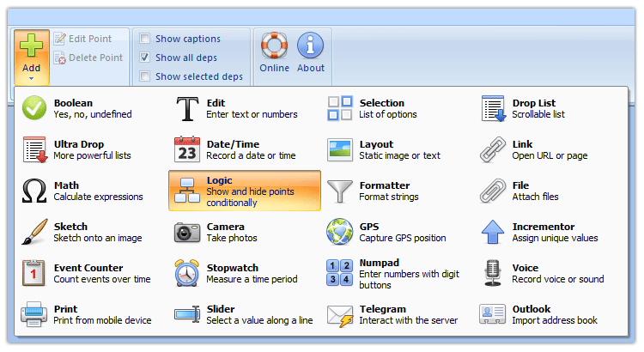The image size is (644, 352).
Task: Open the Add dropdown arrow
Action: [31, 78]
